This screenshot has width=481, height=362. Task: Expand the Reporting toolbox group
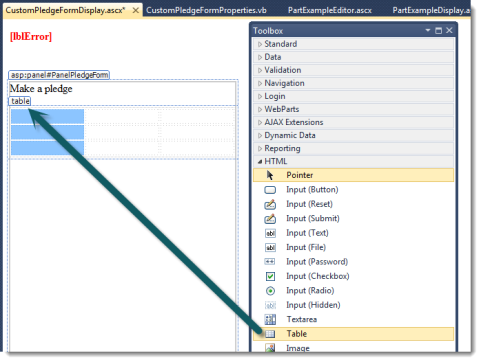tap(260, 149)
